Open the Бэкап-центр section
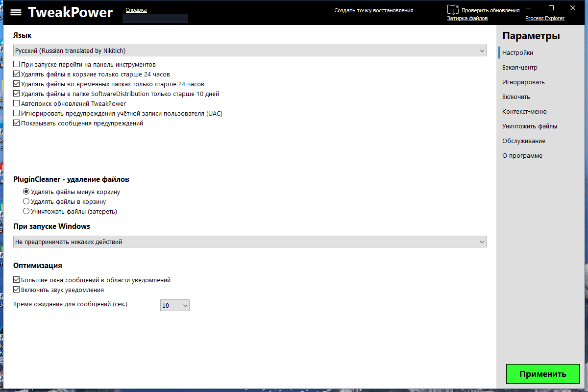This screenshot has height=392, width=588. [x=519, y=67]
